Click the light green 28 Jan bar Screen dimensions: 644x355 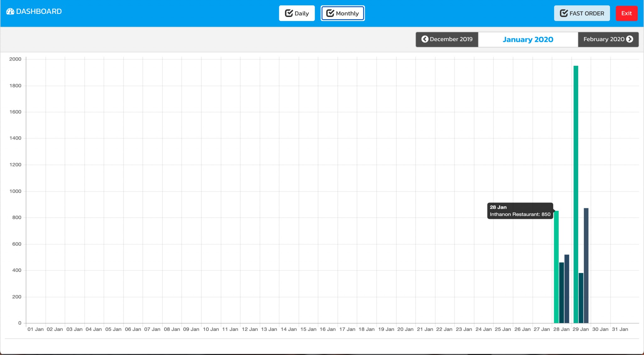(x=556, y=267)
